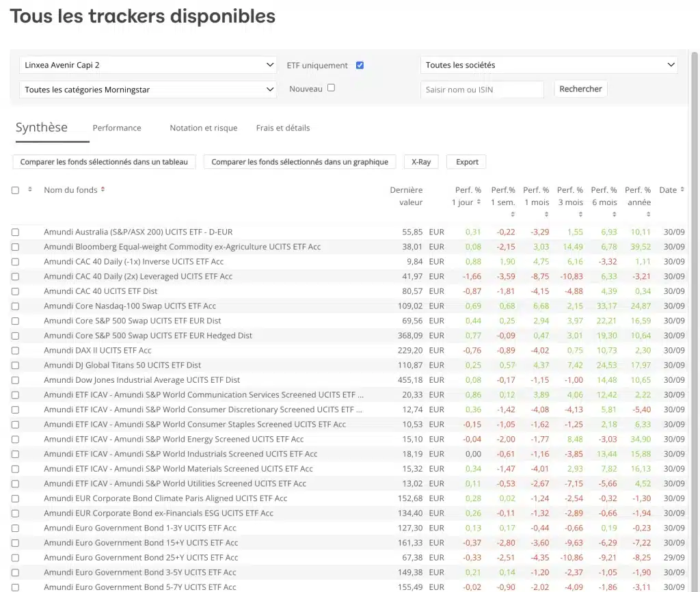This screenshot has width=700, height=592.
Task: Switch to the Synthèse tab
Action: [42, 128]
